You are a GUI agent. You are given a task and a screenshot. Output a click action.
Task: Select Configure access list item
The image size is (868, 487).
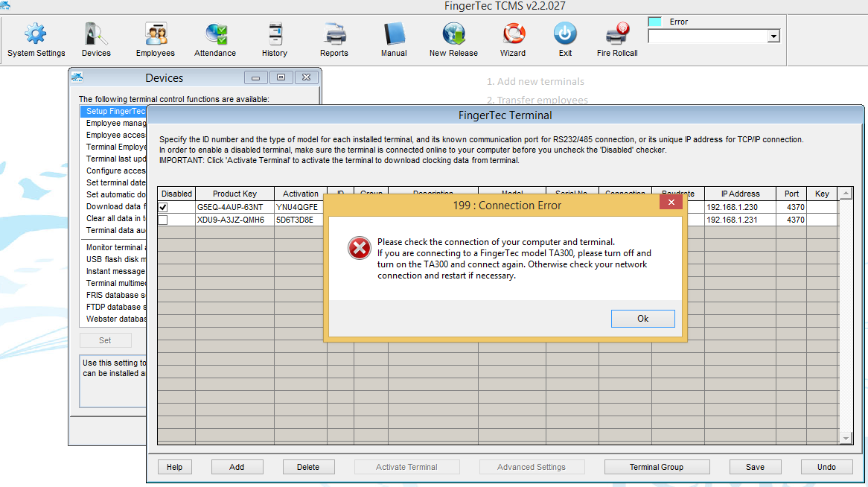tap(113, 171)
